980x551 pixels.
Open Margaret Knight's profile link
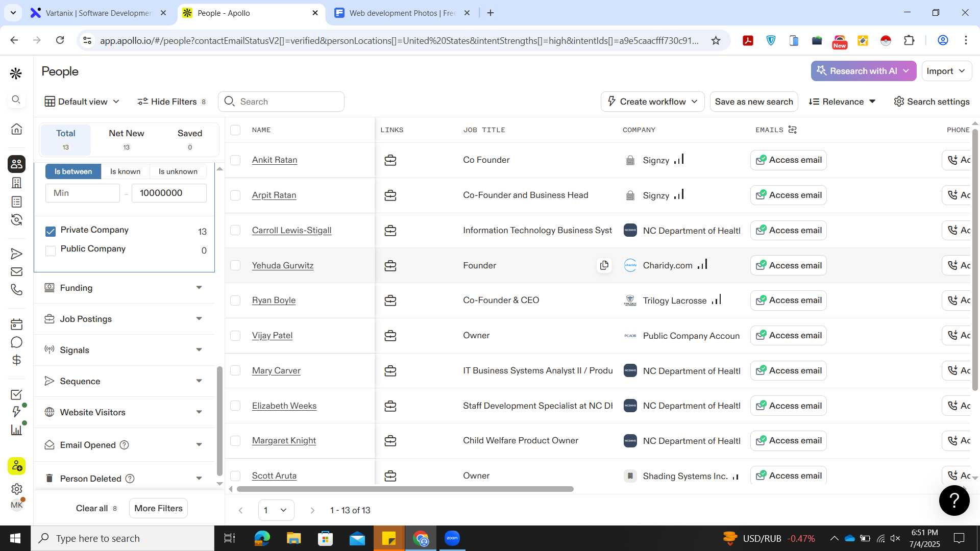tap(284, 440)
